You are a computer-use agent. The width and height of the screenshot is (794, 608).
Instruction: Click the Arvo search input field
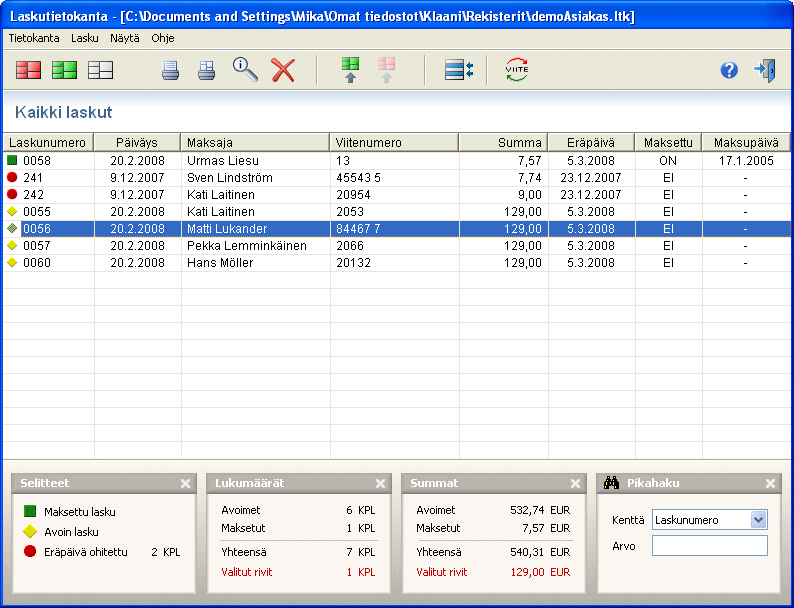[709, 546]
